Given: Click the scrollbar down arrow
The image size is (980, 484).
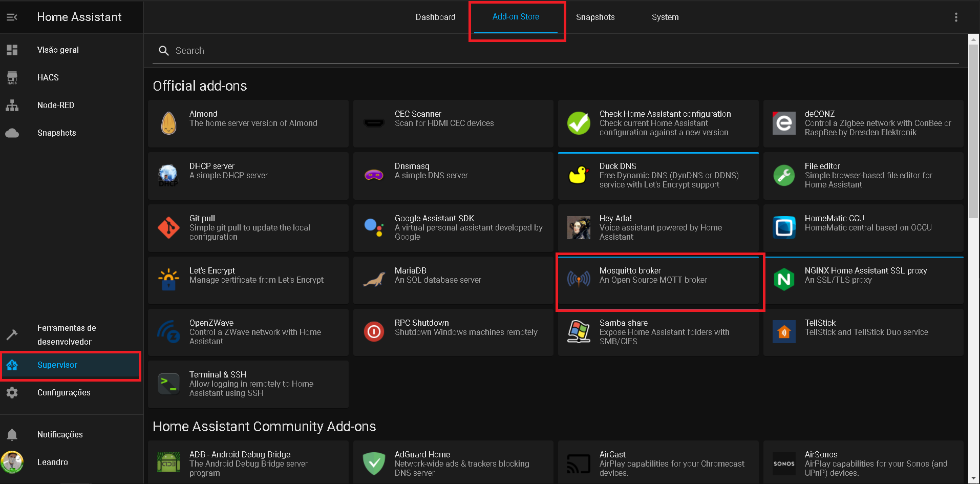Looking at the screenshot, I should click(x=973, y=478).
